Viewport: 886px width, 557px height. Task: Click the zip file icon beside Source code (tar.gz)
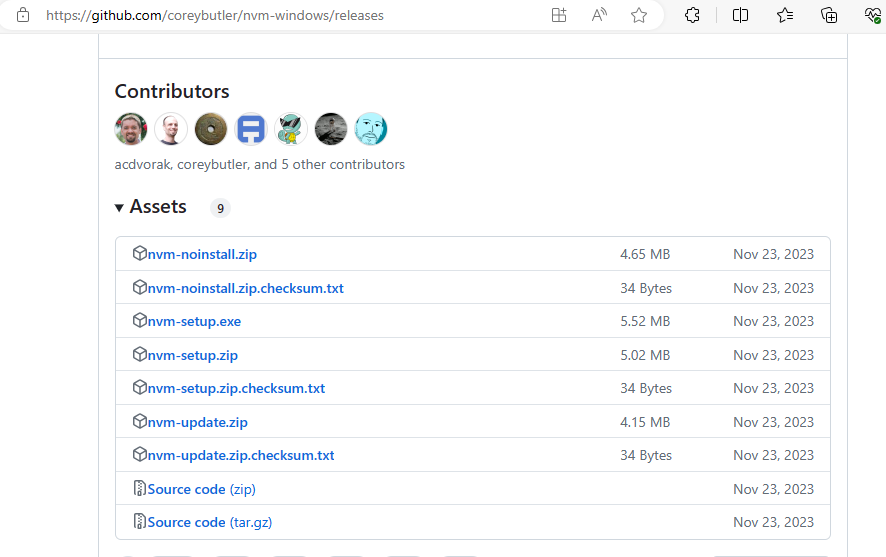click(x=139, y=521)
